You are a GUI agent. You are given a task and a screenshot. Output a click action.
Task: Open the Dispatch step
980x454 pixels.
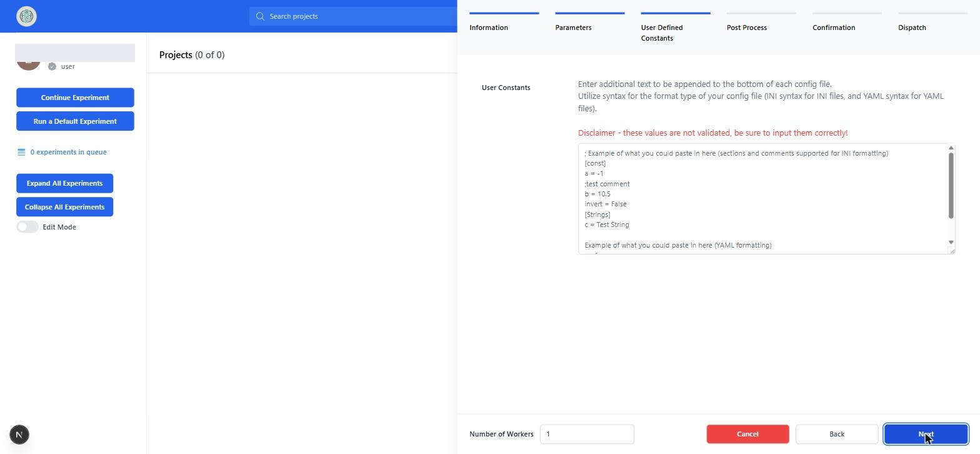(x=932, y=23)
